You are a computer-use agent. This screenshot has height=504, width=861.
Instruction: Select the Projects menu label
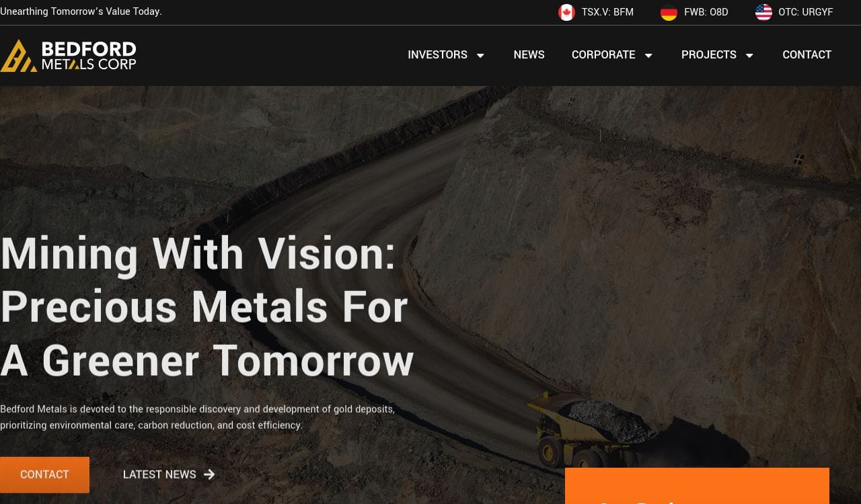(709, 55)
